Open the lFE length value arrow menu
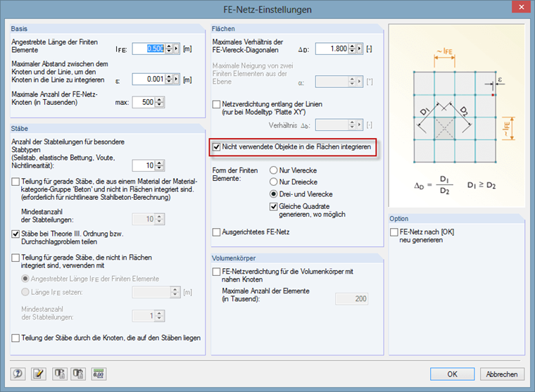 coord(177,49)
